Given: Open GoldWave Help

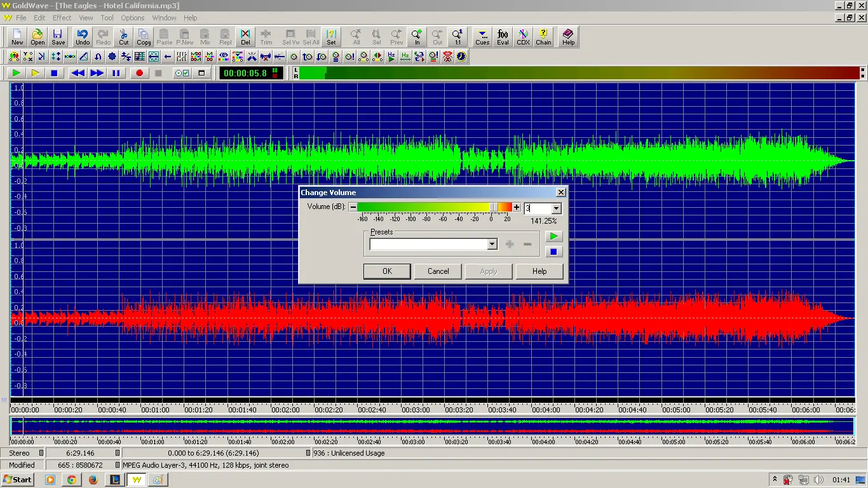Looking at the screenshot, I should click(567, 36).
